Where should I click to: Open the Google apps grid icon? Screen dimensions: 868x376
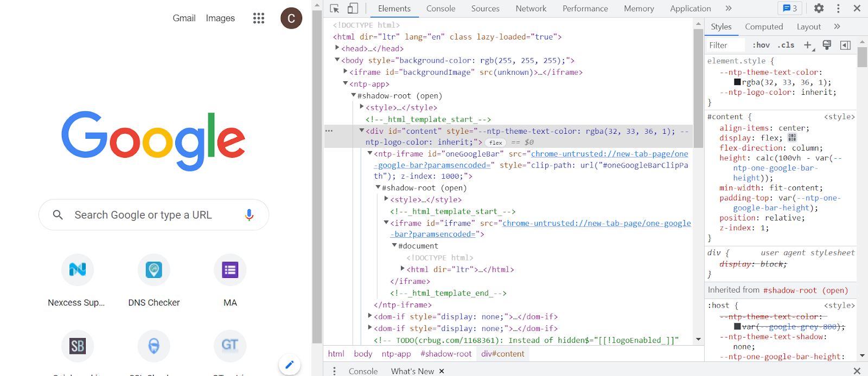coord(259,18)
